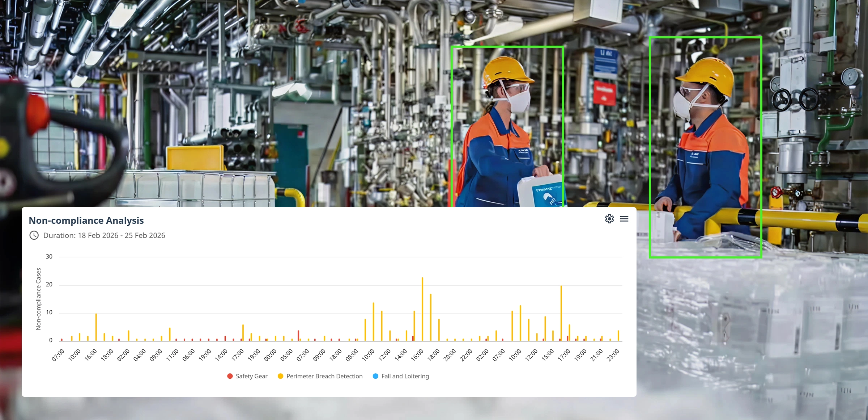The image size is (868, 420).
Task: Open the hamburger menu on chart panel
Action: click(624, 219)
